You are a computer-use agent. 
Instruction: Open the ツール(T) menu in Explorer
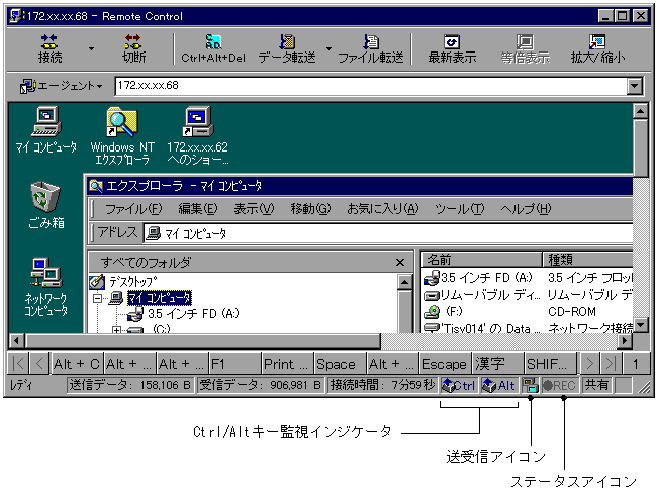[459, 209]
